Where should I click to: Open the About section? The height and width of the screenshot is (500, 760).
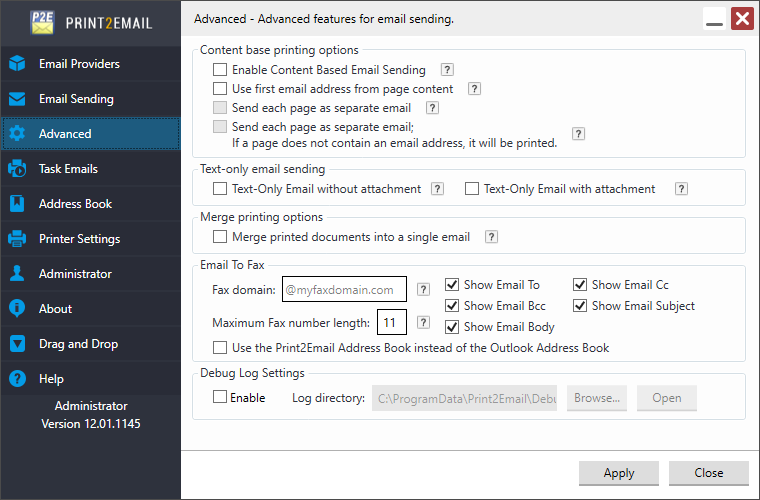[91, 308]
